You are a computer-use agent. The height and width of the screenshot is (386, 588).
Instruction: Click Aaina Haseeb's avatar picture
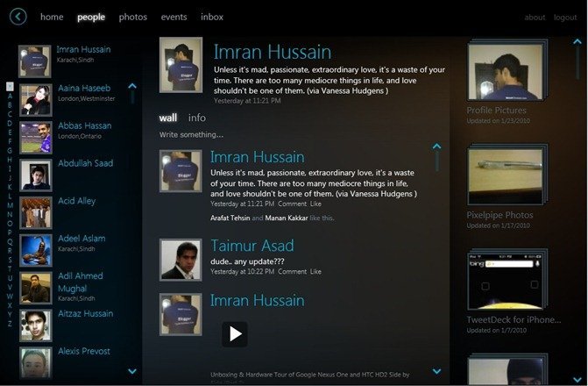point(36,100)
